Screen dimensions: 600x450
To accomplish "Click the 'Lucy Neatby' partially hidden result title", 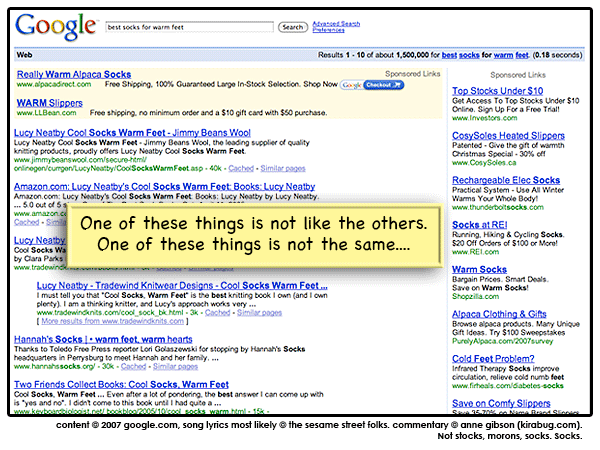I will tap(40, 240).
